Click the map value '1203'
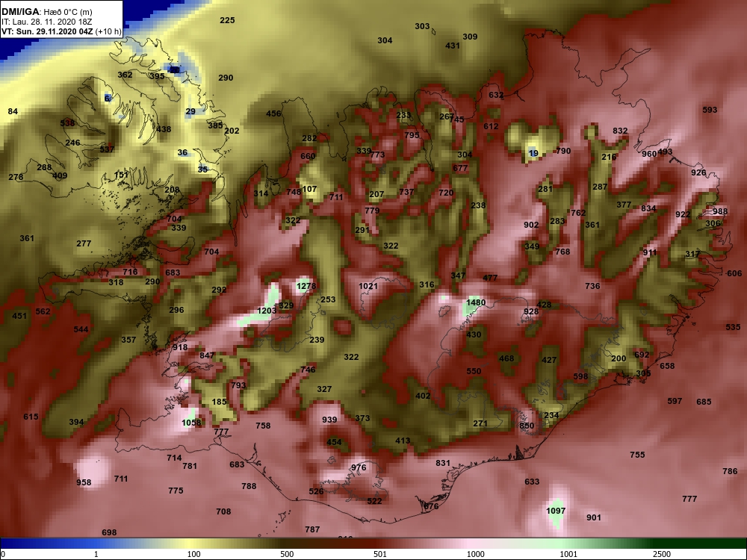 click(x=267, y=311)
